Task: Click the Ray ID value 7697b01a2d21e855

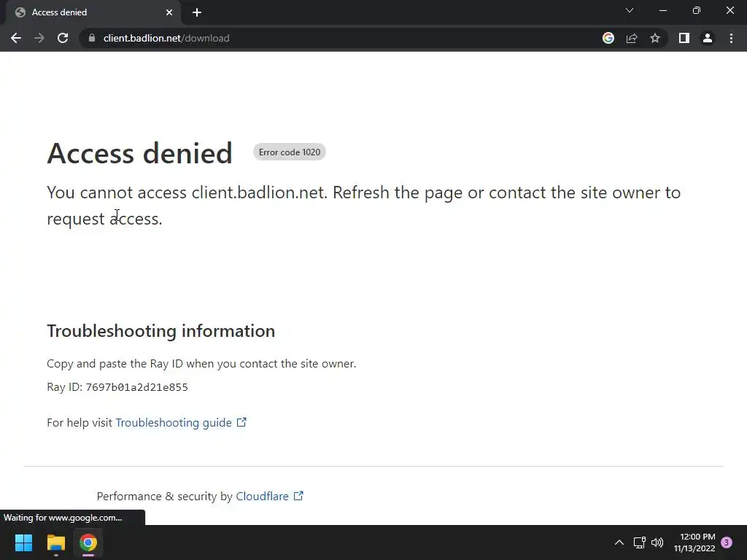Action: pyautogui.click(x=136, y=387)
